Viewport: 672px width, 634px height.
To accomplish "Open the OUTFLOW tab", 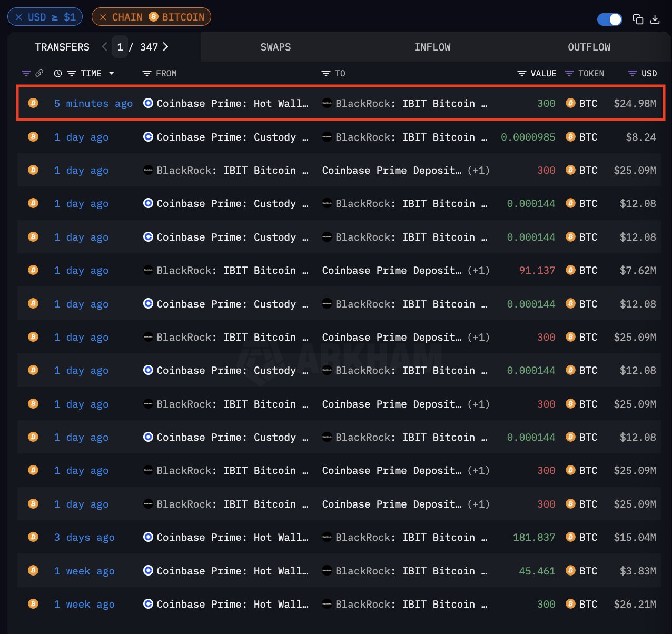I will (589, 47).
